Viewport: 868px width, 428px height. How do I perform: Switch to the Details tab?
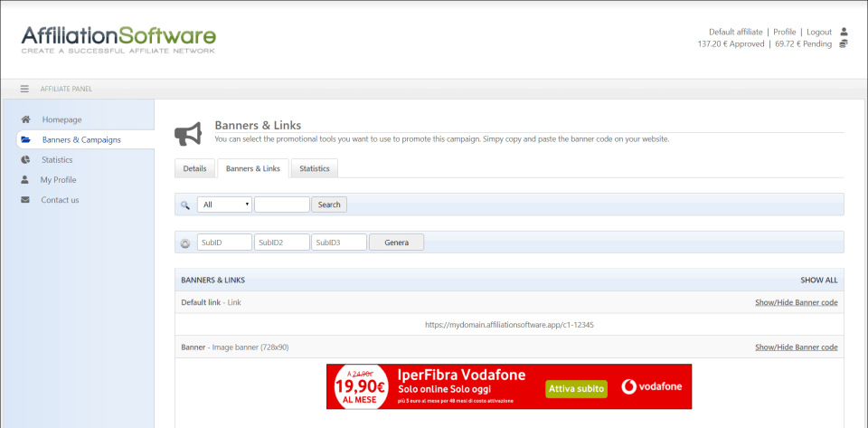pyautogui.click(x=194, y=168)
